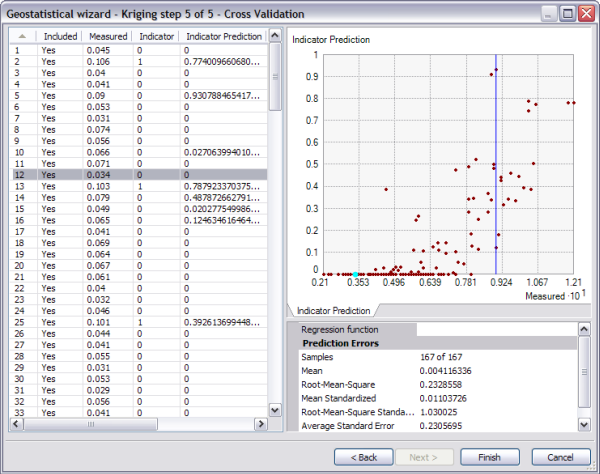Select the highlighted row 12

point(139,175)
